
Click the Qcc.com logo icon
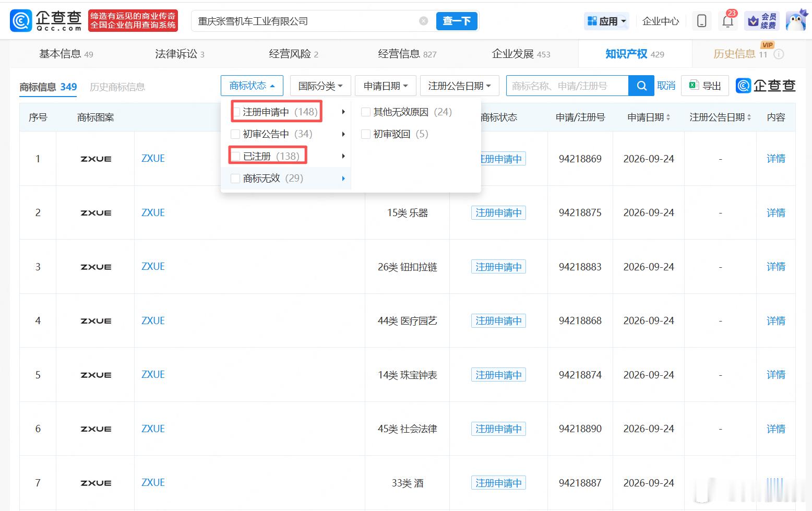pos(21,21)
